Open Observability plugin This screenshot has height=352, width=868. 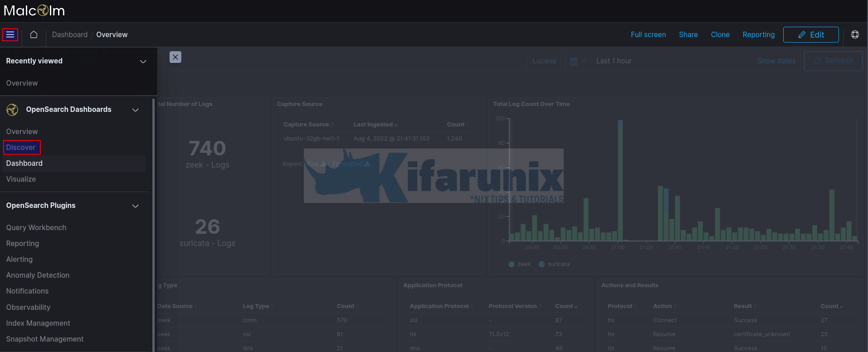click(x=28, y=308)
